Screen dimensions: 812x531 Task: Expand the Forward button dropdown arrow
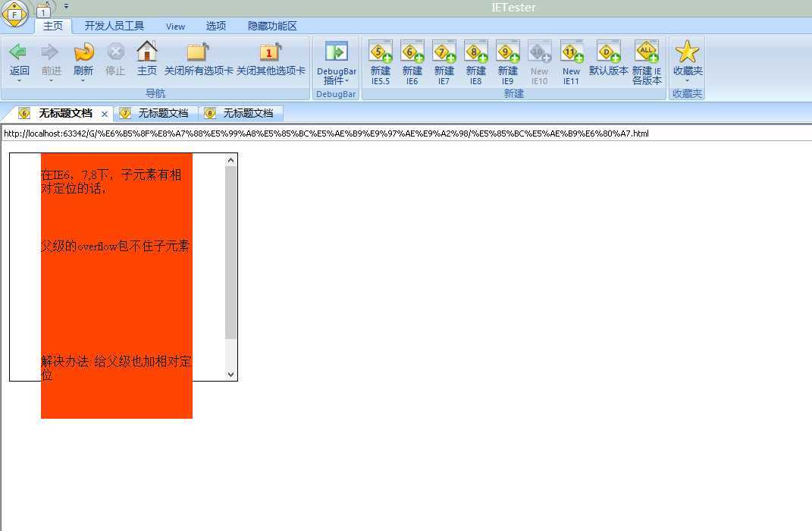(51, 81)
